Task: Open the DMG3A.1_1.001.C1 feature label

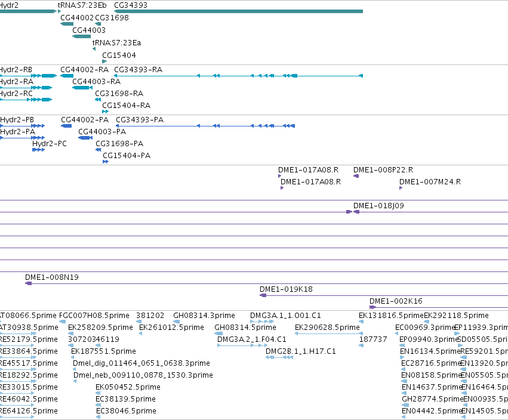Action: click(285, 316)
